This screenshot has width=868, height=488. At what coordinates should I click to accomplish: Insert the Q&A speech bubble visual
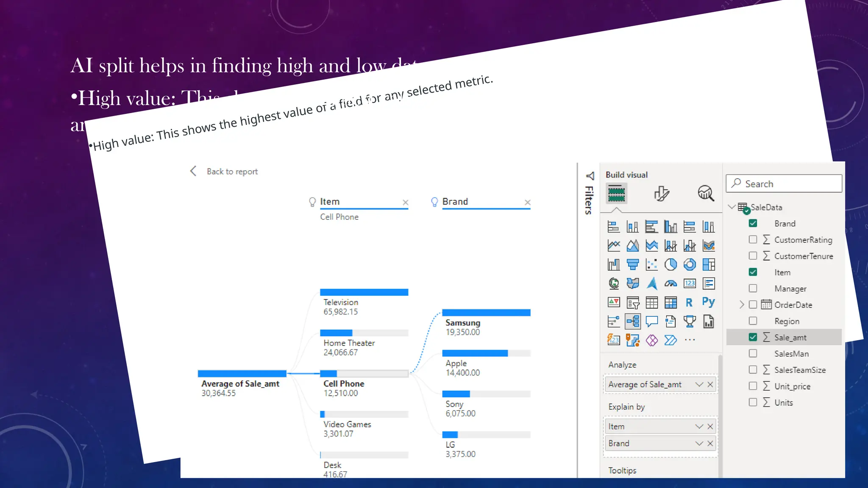[651, 322]
